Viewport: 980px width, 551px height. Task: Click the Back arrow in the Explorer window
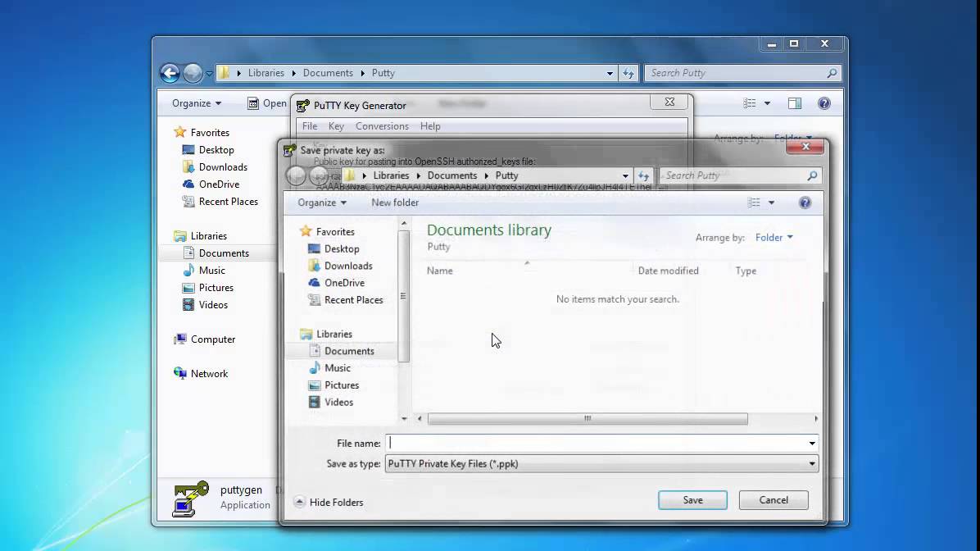[170, 73]
